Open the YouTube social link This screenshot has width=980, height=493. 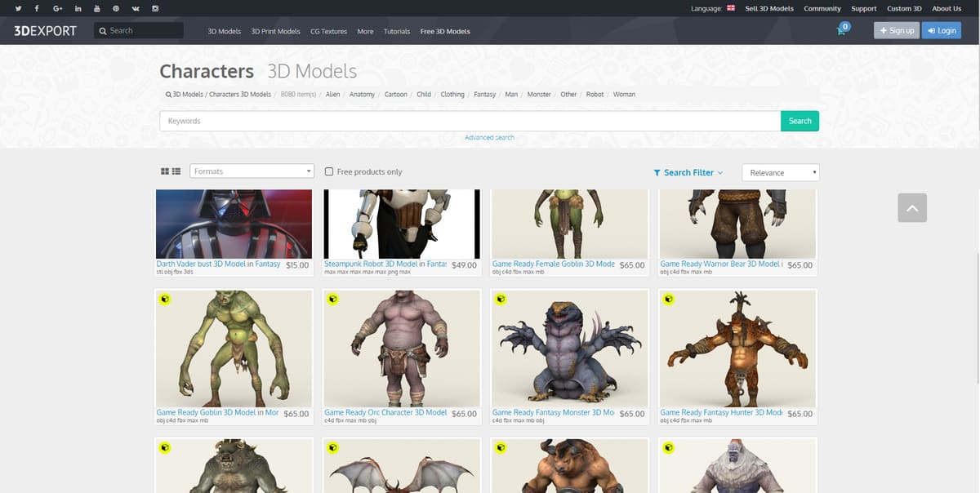click(97, 8)
